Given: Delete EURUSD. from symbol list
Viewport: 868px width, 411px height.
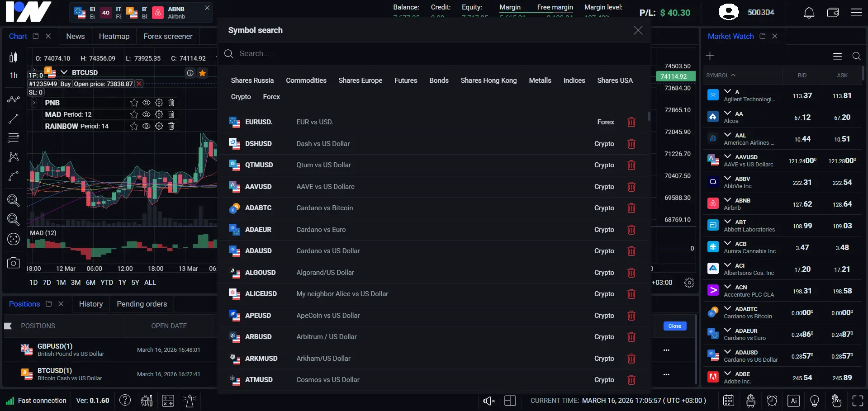Looking at the screenshot, I should (631, 122).
